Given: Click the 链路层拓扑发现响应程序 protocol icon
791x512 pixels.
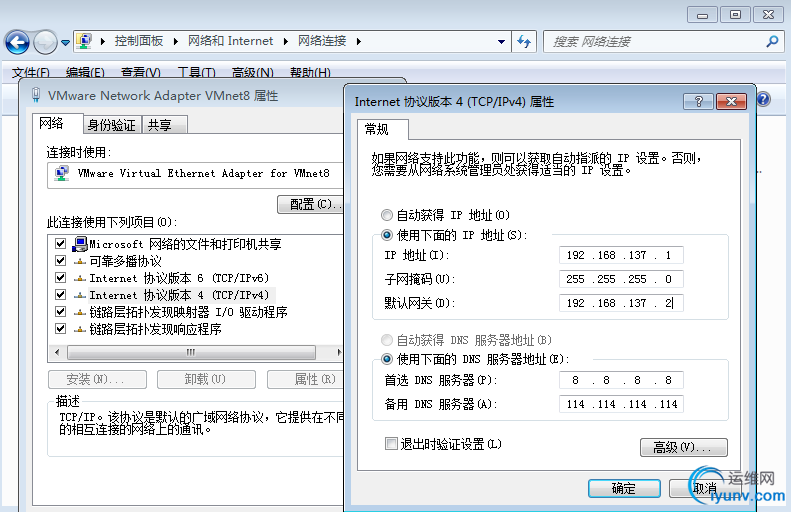Looking at the screenshot, I should click(x=80, y=329).
